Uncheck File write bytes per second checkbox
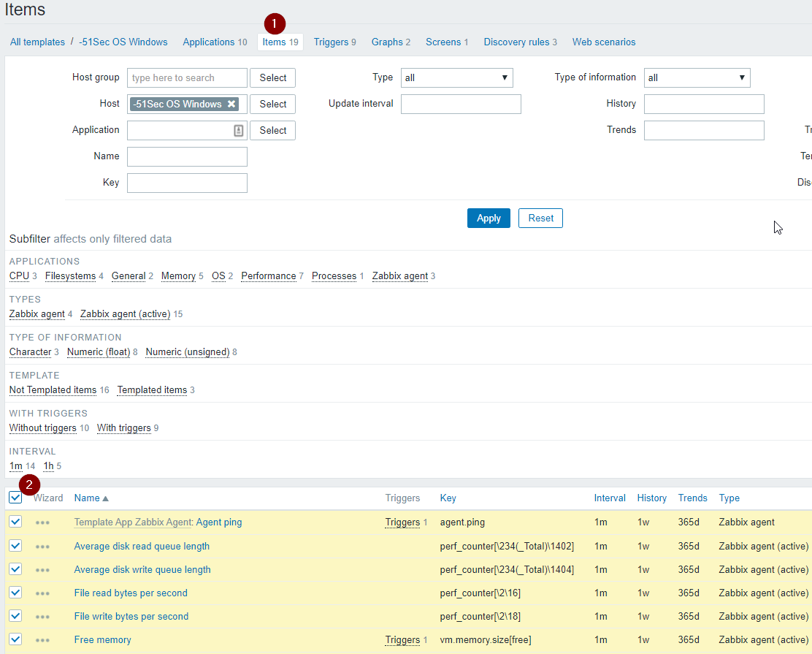The image size is (812, 654). [15, 615]
